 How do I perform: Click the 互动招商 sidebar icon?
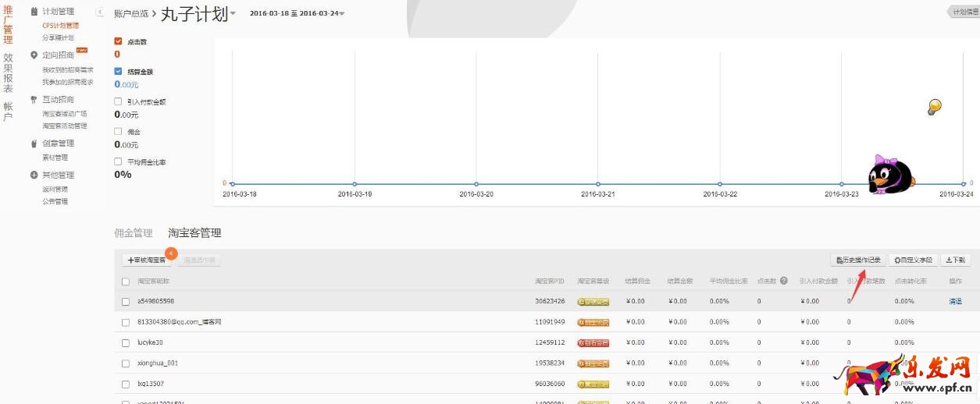click(x=34, y=100)
